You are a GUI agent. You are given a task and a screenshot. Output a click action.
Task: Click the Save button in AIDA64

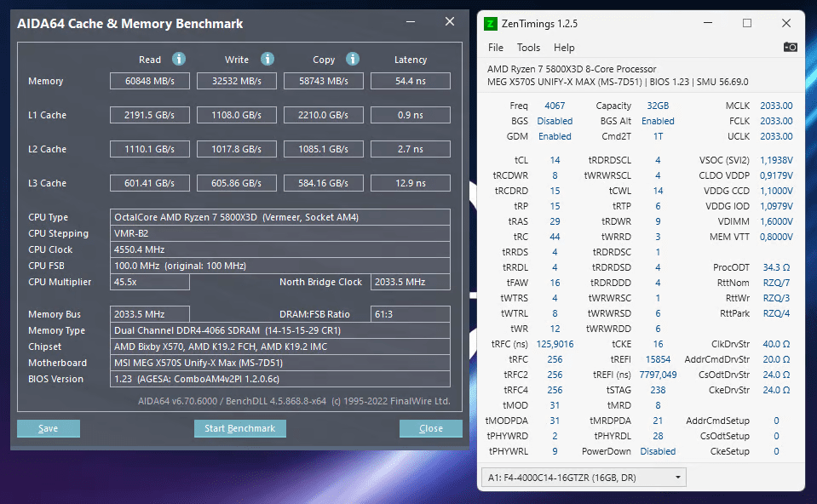[x=49, y=428]
